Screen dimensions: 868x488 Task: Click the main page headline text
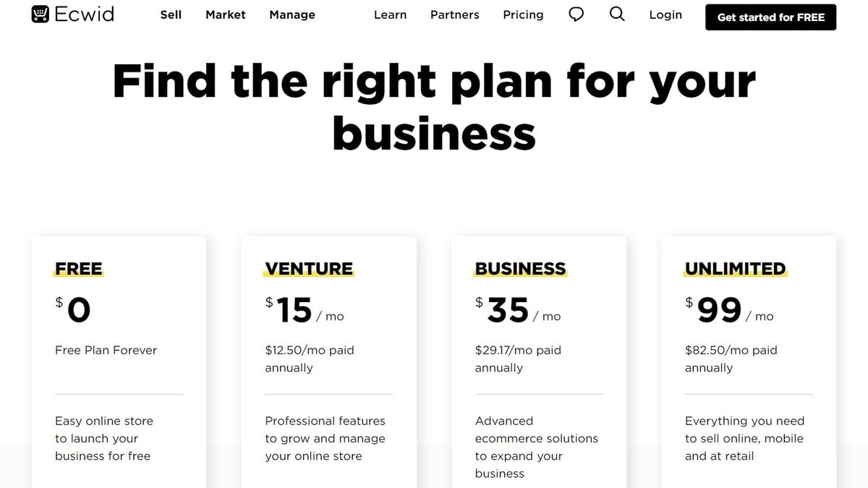pos(434,107)
